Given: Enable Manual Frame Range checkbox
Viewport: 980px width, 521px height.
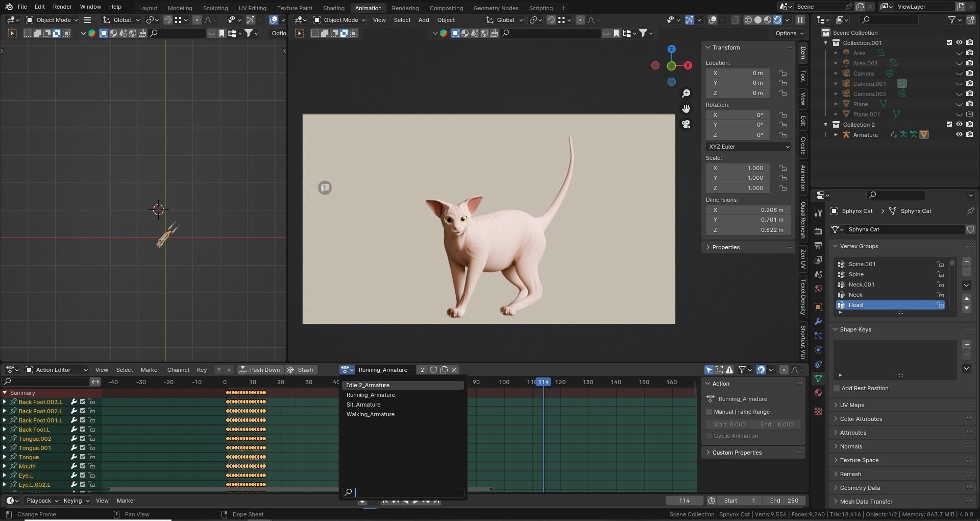Looking at the screenshot, I should point(709,412).
